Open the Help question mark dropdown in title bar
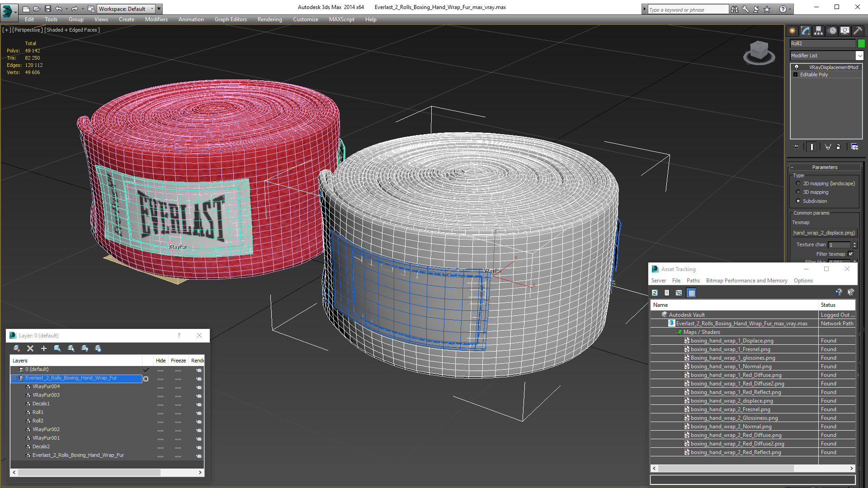Image resolution: width=868 pixels, height=488 pixels. [790, 9]
